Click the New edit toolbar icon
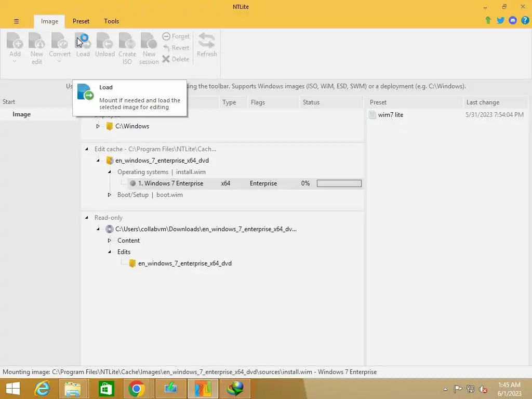This screenshot has height=399, width=532. point(37,42)
